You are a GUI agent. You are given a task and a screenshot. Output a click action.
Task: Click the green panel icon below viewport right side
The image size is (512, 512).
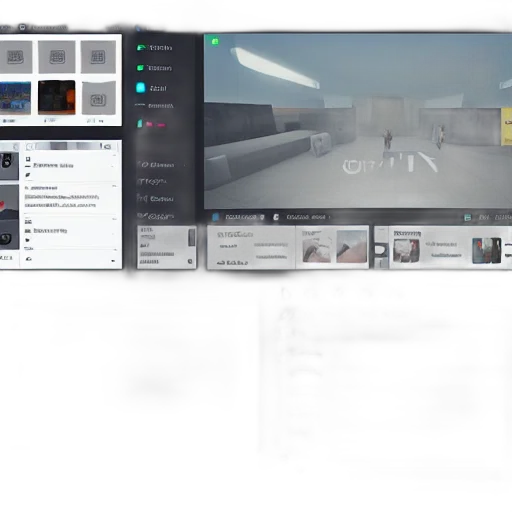click(x=468, y=218)
